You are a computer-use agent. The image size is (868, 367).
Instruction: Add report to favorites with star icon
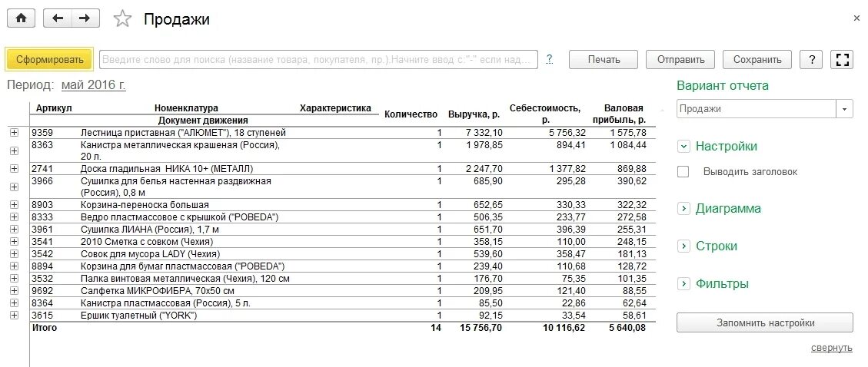click(x=121, y=18)
